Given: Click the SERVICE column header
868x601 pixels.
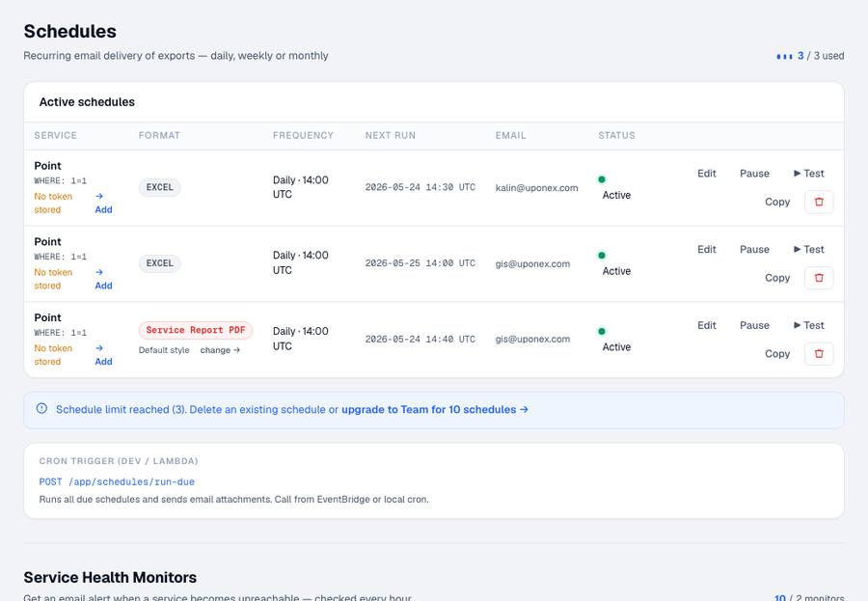Looking at the screenshot, I should point(55,135).
